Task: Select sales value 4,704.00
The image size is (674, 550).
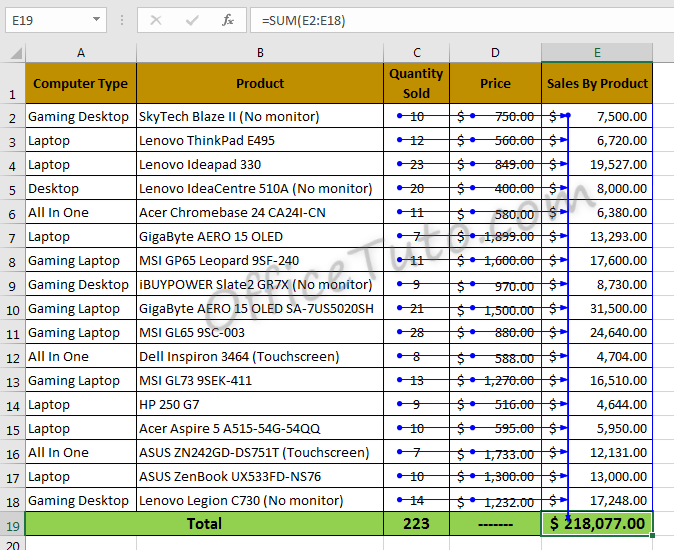Action: (597, 356)
